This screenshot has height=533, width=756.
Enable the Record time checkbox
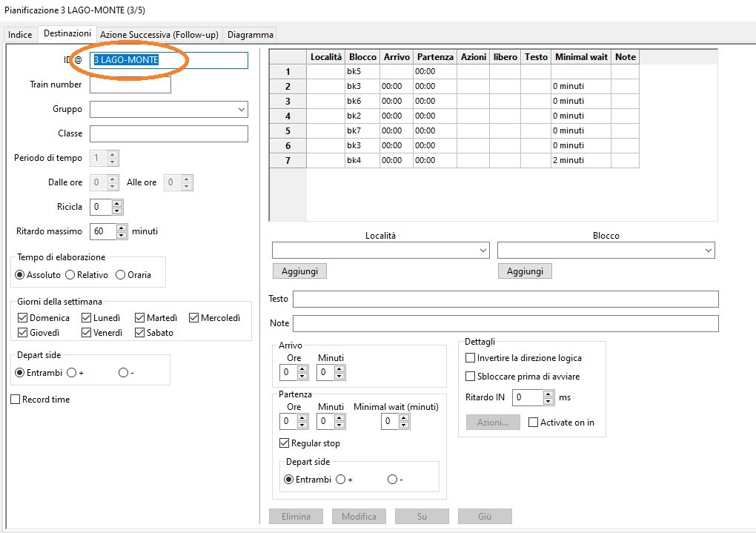tap(16, 400)
